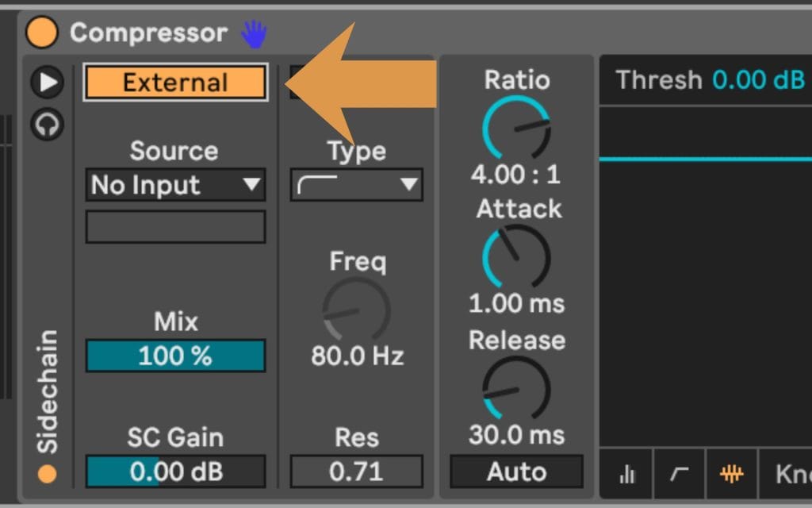Viewport: 812px width, 508px height.
Task: Open the Source No Input dropdown
Action: [x=175, y=185]
